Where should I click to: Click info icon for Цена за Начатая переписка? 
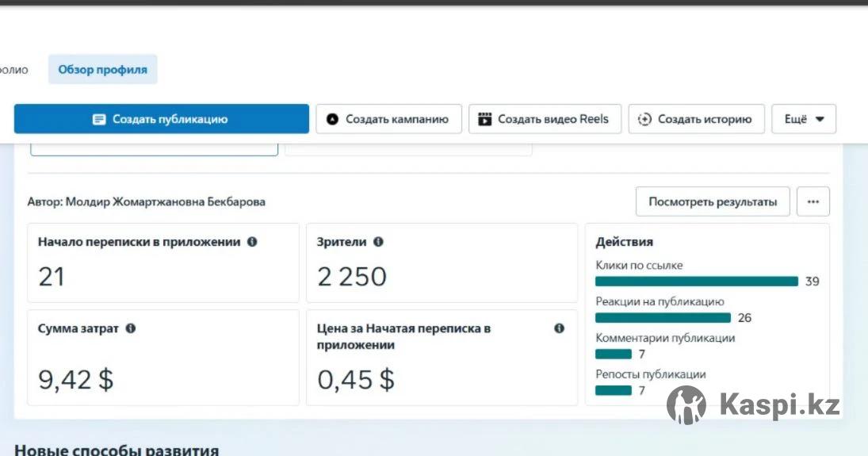[x=559, y=328]
